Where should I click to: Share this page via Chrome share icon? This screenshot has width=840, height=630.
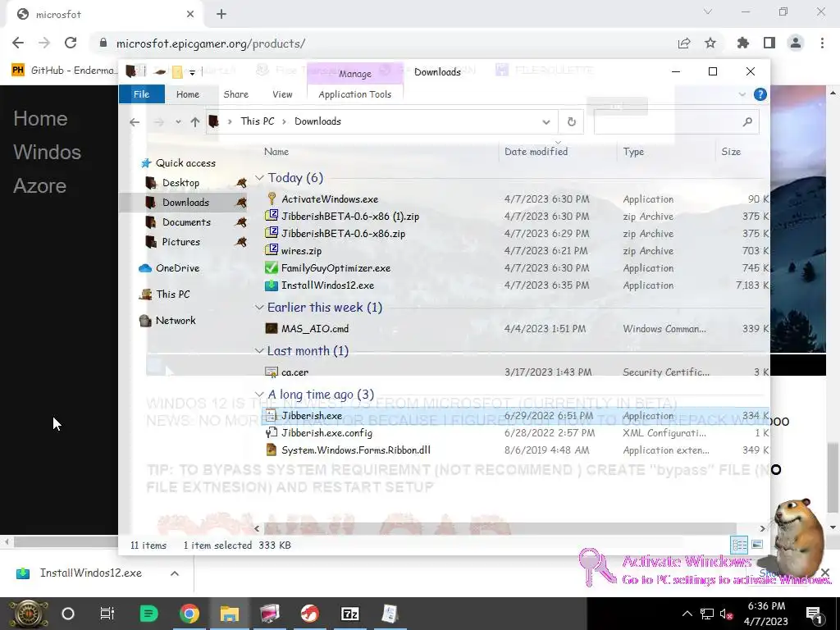point(684,43)
